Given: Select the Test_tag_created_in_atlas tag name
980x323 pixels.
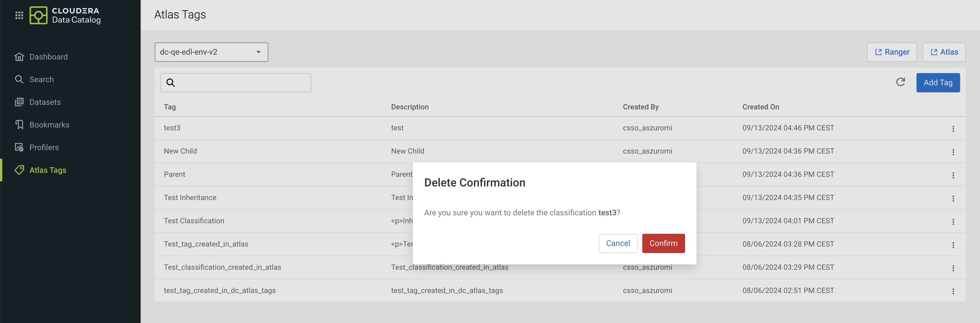Looking at the screenshot, I should point(206,244).
